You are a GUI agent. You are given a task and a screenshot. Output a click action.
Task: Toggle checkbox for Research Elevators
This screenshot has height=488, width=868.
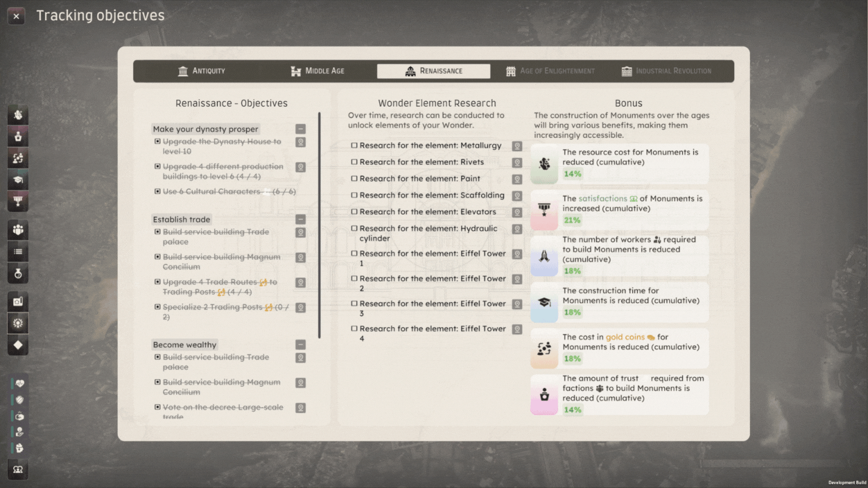pyautogui.click(x=354, y=212)
